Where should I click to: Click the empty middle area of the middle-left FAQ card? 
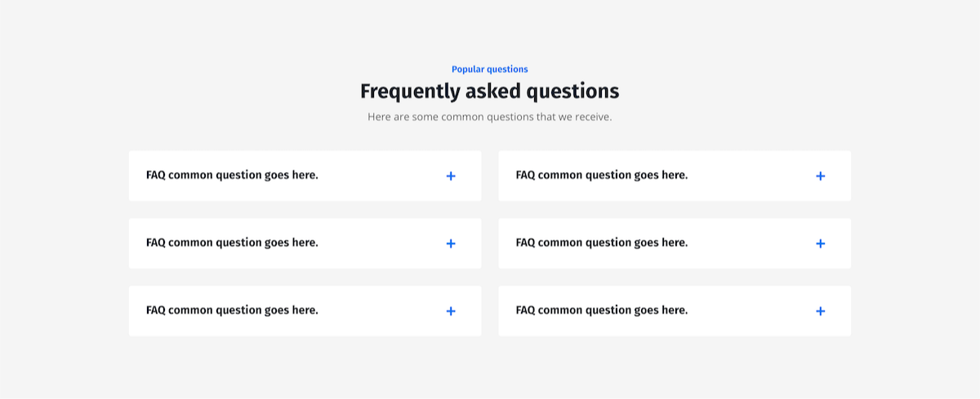(380, 244)
